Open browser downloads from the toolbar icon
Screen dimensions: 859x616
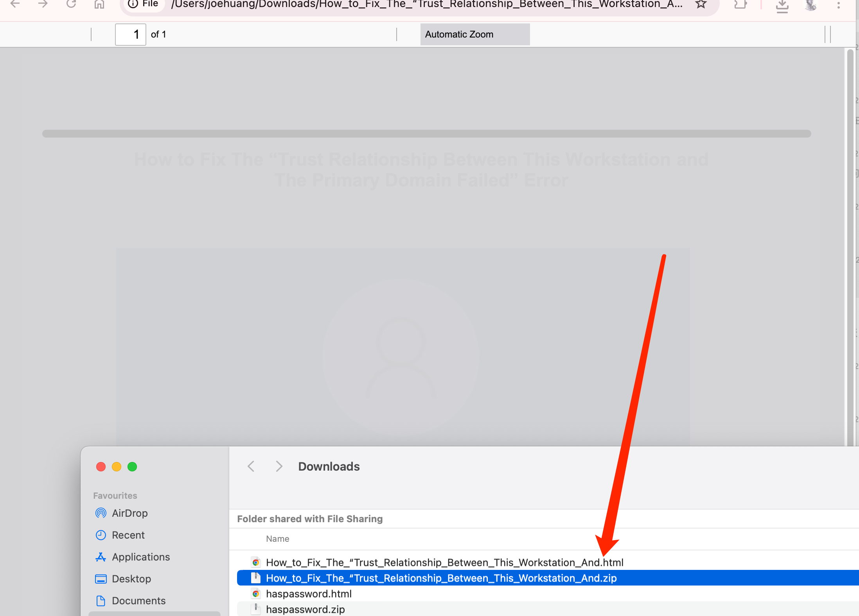click(782, 6)
